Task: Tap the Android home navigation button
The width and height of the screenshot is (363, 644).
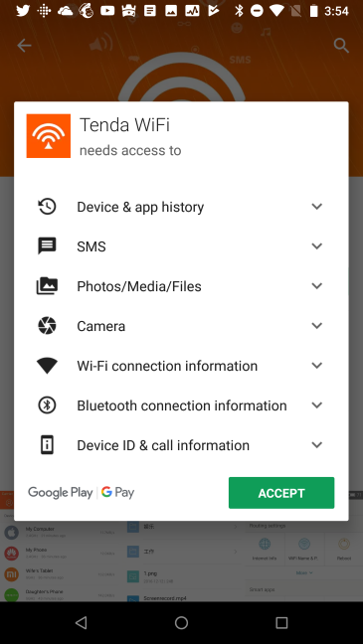Action: (181, 623)
